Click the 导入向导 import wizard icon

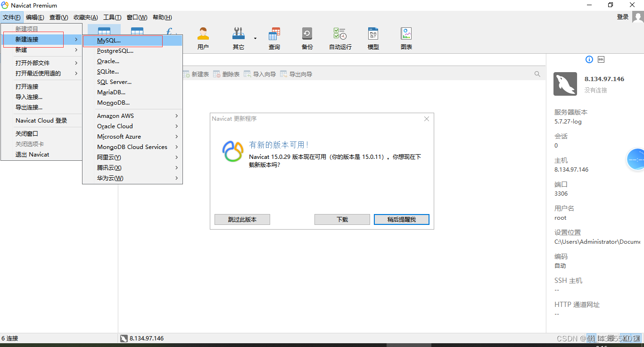(x=248, y=74)
